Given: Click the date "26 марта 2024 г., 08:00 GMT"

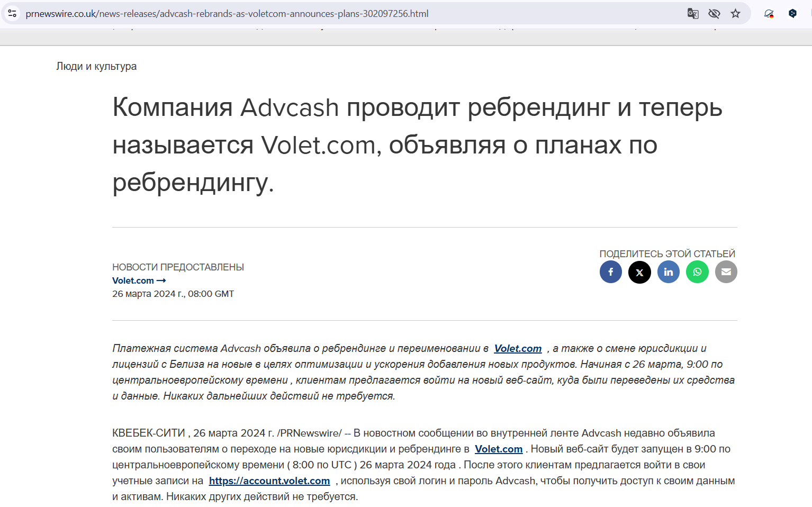Looking at the screenshot, I should 173,294.
